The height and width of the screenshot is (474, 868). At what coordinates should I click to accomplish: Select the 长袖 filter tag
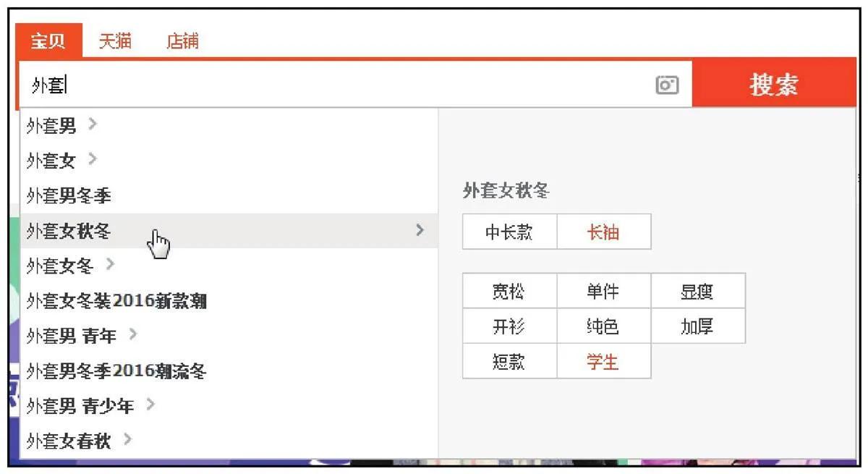pos(605,232)
